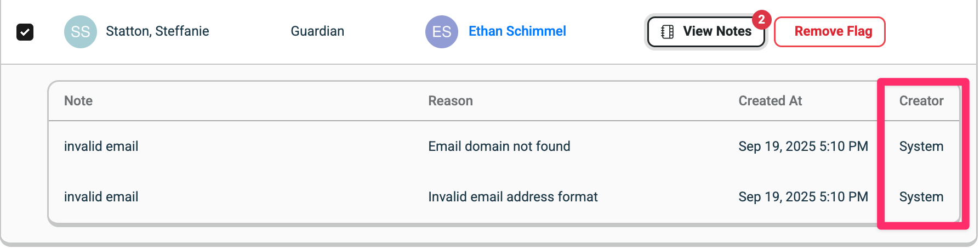
Task: Click the Created At column header
Action: (x=770, y=101)
